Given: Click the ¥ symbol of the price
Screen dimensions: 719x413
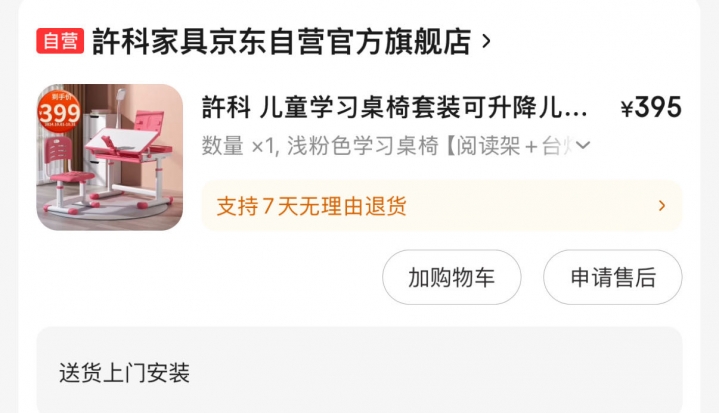Looking at the screenshot, I should pyautogui.click(x=626, y=109).
